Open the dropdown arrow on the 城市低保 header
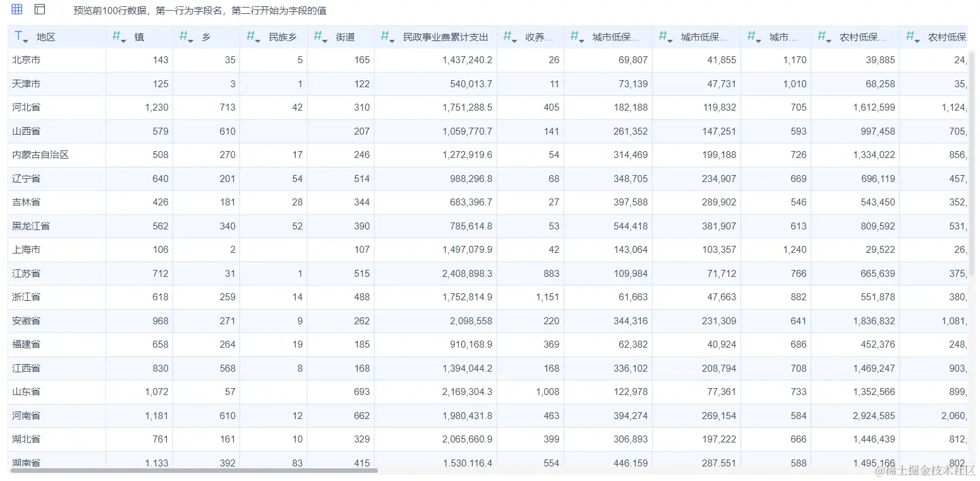Viewport: 980px width, 481px height. pos(581,40)
